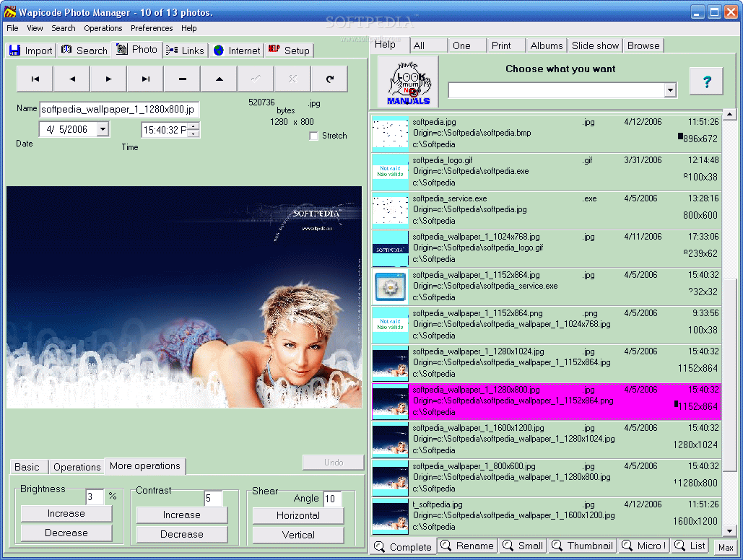Open the File menu
Viewport: 743px width, 560px height.
tap(13, 28)
